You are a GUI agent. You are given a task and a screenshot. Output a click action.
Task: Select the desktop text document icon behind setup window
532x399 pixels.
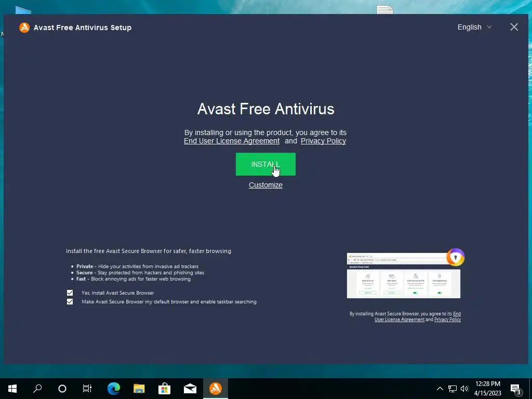tap(385, 10)
